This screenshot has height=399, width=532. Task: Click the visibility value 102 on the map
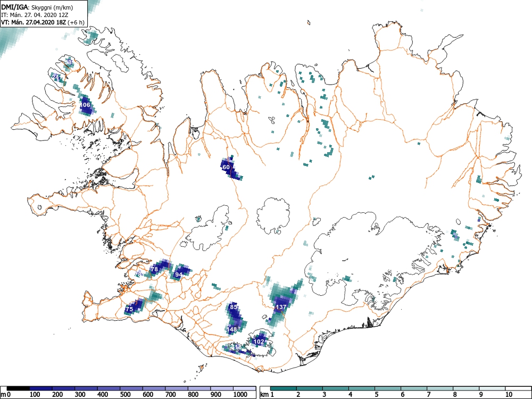coord(259,342)
